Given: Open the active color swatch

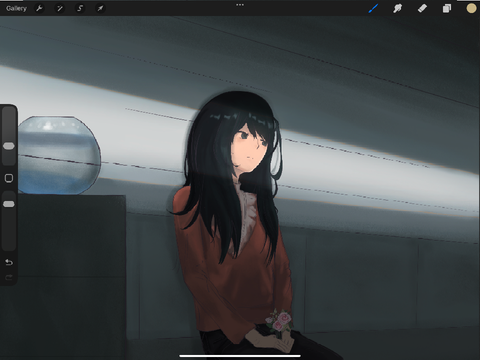Looking at the screenshot, I should (x=471, y=8).
